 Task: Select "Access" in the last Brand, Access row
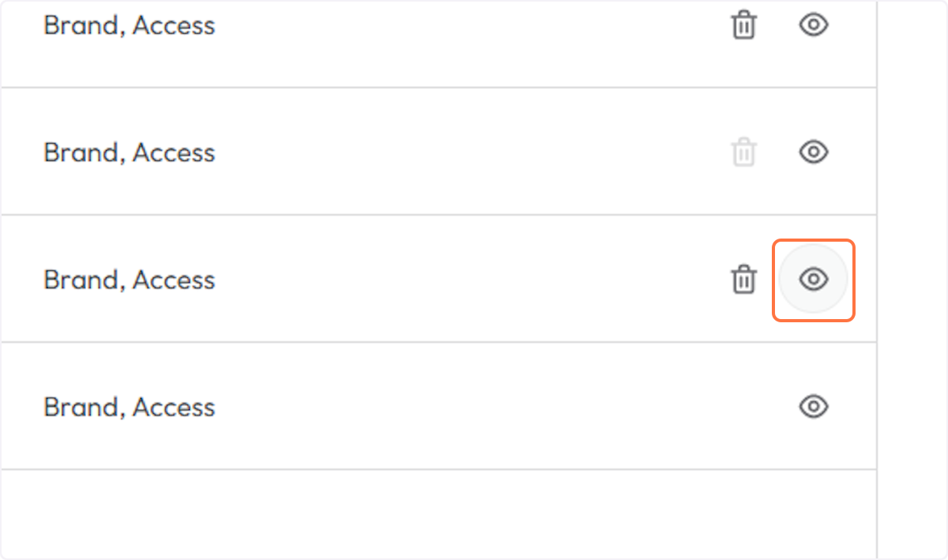(174, 408)
